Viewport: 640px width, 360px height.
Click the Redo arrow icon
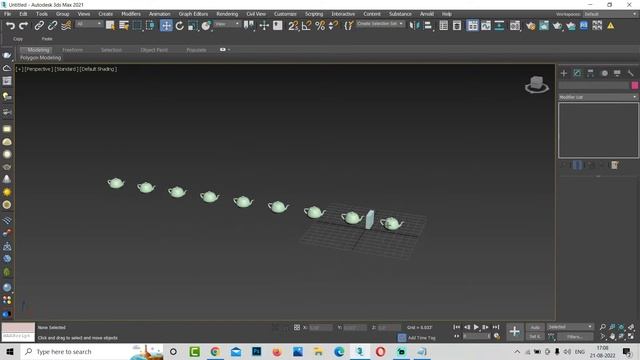(x=24, y=26)
